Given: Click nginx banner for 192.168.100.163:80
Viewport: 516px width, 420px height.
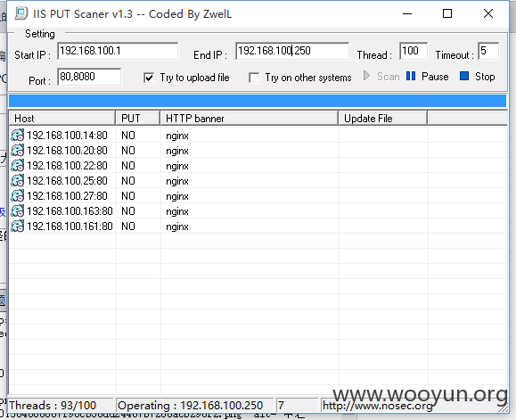Looking at the screenshot, I should [177, 211].
